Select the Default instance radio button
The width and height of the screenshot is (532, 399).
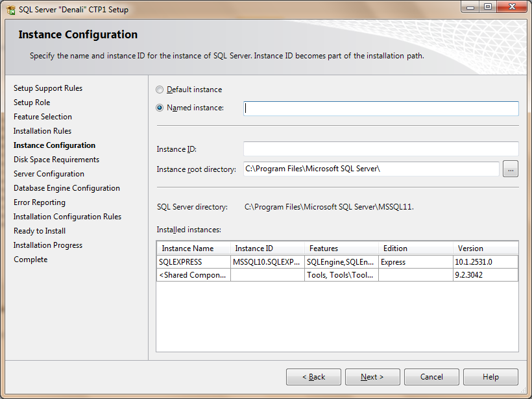(160, 90)
